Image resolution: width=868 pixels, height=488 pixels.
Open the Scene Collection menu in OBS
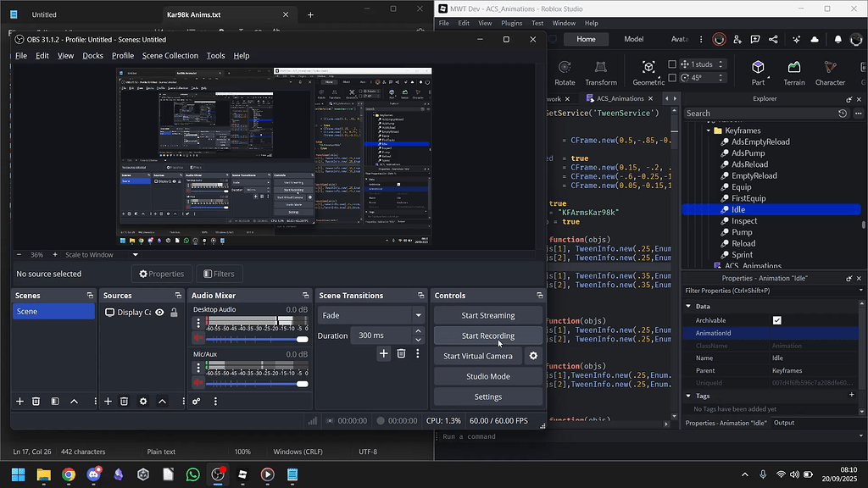click(170, 55)
